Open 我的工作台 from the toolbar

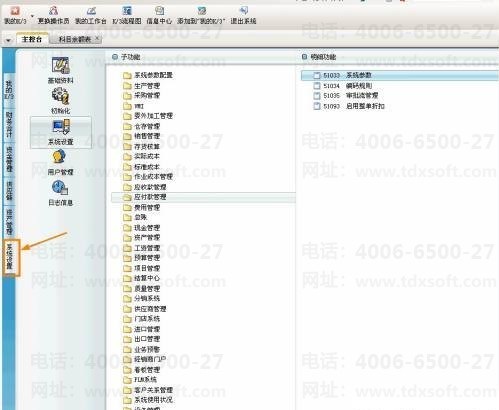coord(90,15)
